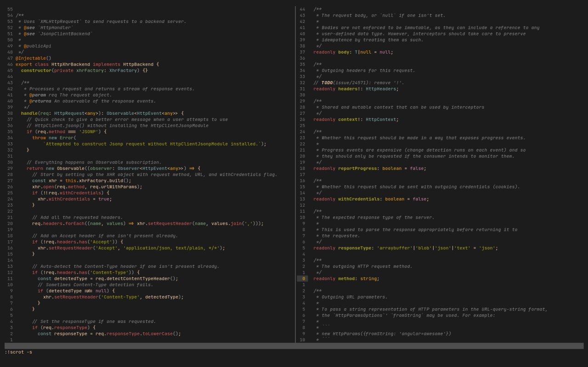Click the 'throw new Error(' statement
This screenshot has height=367, width=588.
point(54,138)
